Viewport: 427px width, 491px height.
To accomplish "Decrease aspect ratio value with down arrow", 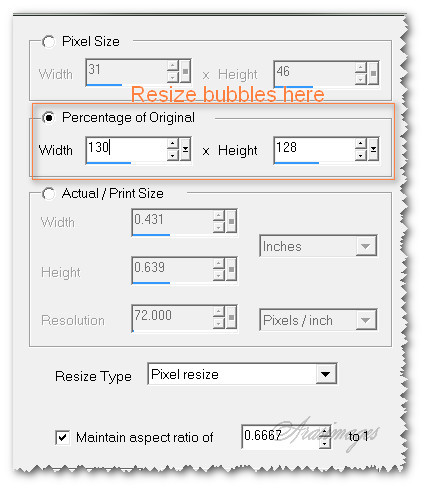I will tap(325, 443).
